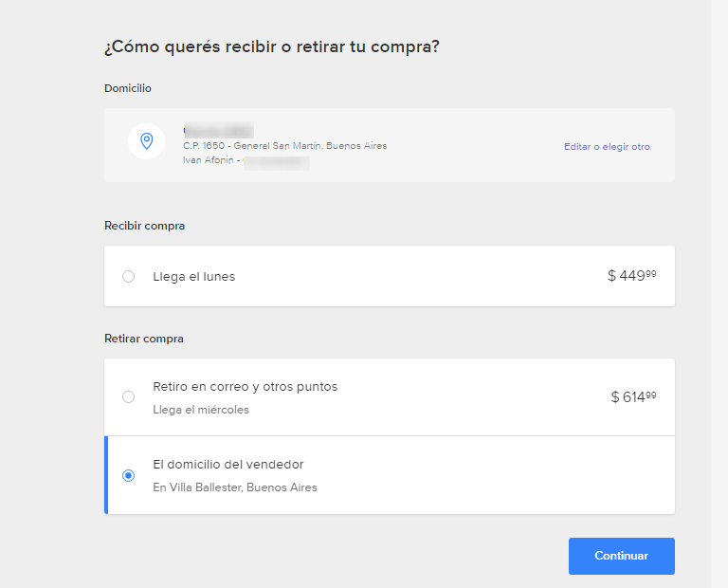
Task: Click the Domicilio section label
Action: click(127, 88)
